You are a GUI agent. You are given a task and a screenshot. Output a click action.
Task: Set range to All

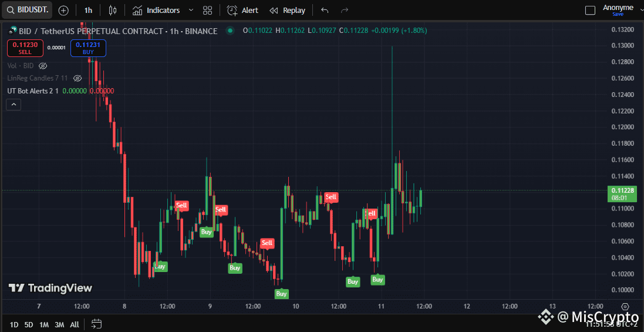click(x=75, y=324)
